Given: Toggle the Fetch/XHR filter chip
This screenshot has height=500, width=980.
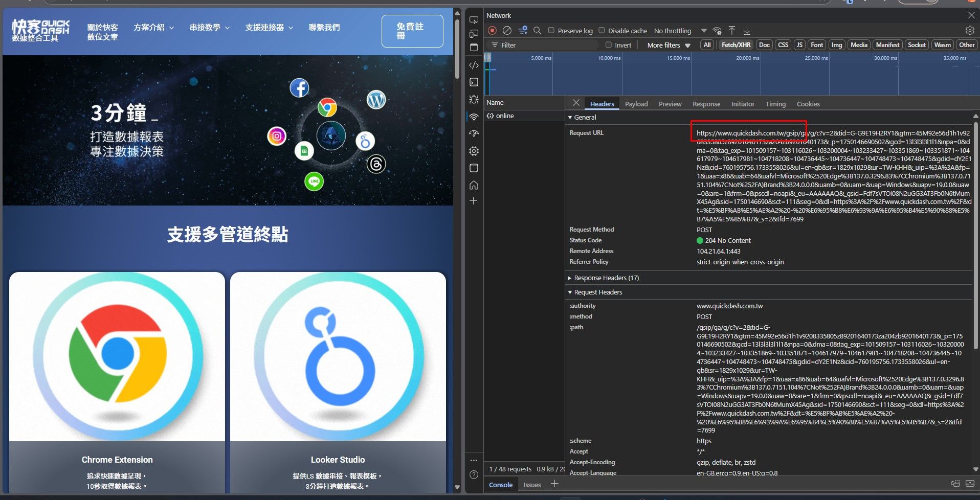Looking at the screenshot, I should click(x=736, y=45).
